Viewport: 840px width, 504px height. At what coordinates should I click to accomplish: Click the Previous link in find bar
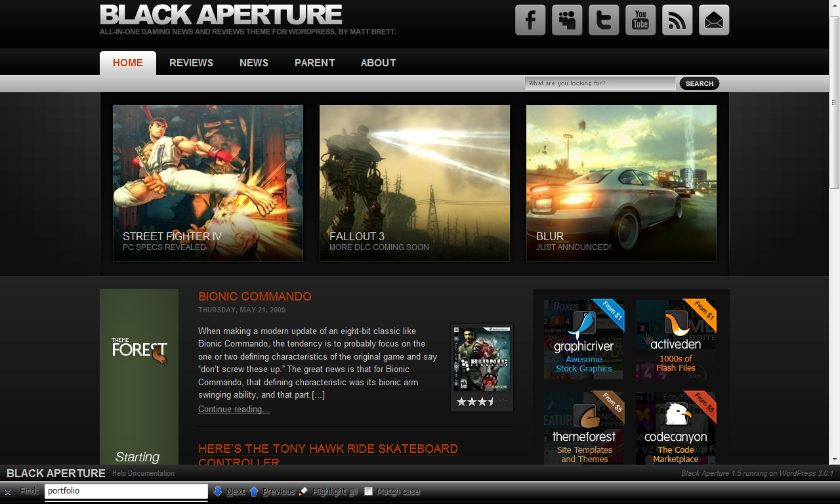point(279,492)
